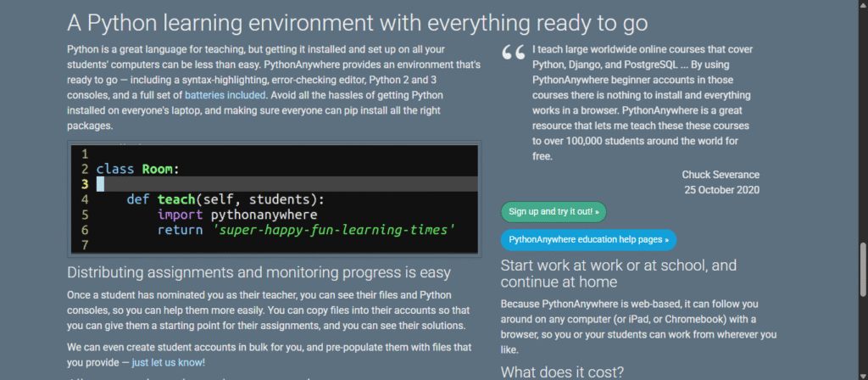Click the 'Start work at work or at school' heading
Screen dimensions: 868x380
pyautogui.click(x=618, y=274)
